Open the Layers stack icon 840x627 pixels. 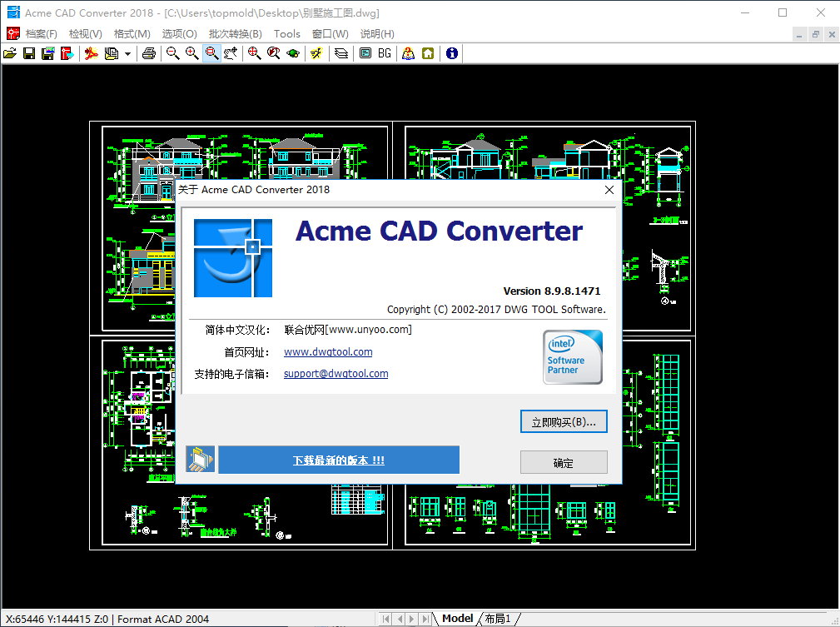tap(341, 53)
